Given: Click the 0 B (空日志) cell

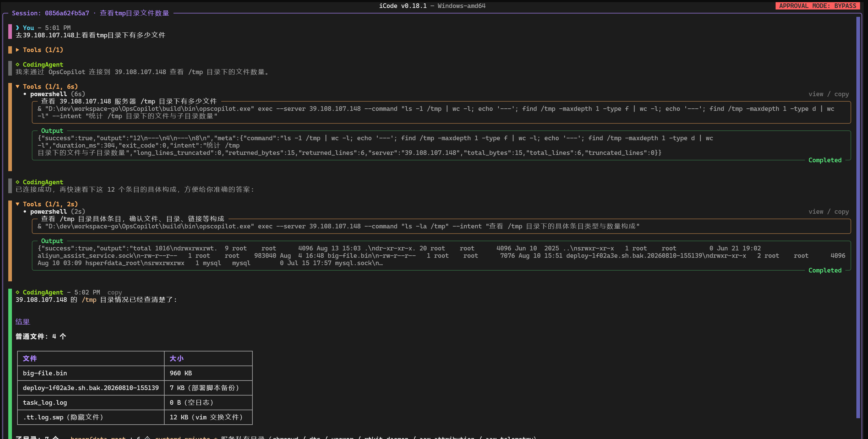Looking at the screenshot, I should pos(208,403).
